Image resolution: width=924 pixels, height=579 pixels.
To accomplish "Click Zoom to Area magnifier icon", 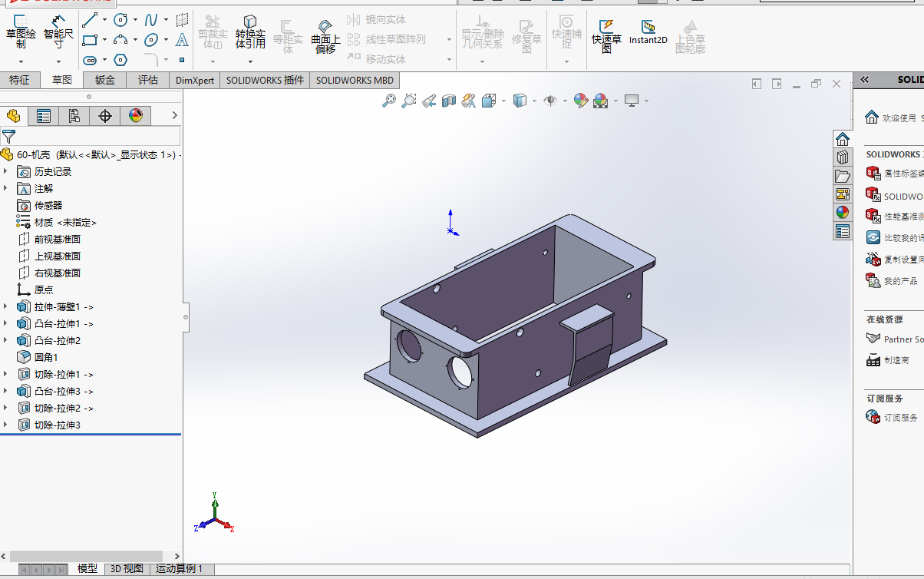I will tap(409, 101).
